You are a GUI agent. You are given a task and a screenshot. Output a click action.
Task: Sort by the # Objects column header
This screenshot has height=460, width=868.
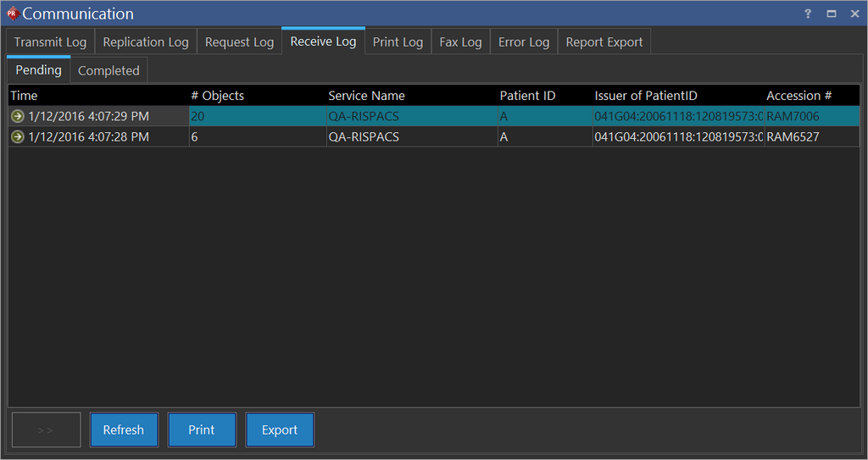pos(217,96)
